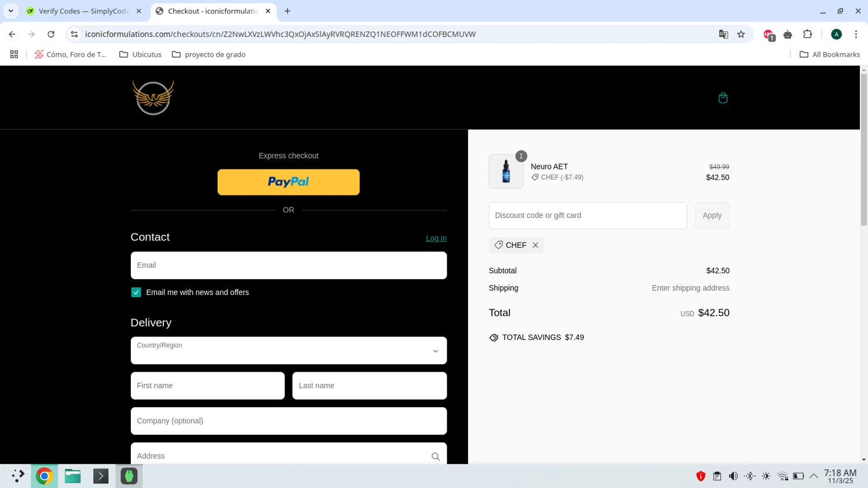The width and height of the screenshot is (868, 488).
Task: Close the Verify Codes SimplyCodes tab
Action: point(139,11)
